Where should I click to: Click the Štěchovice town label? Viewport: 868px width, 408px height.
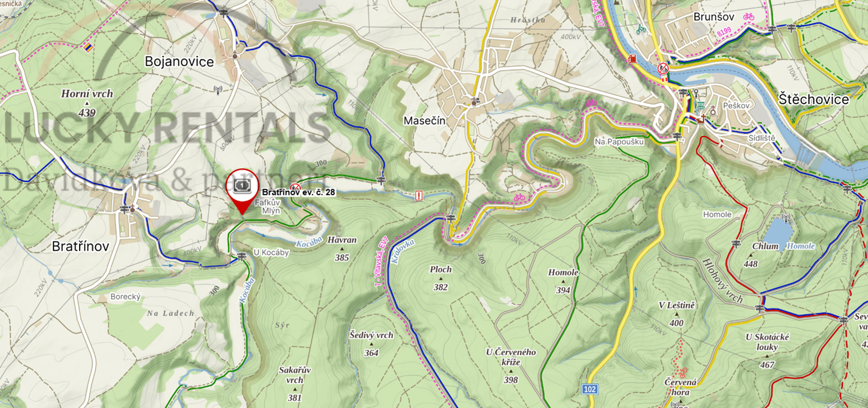coord(814,99)
